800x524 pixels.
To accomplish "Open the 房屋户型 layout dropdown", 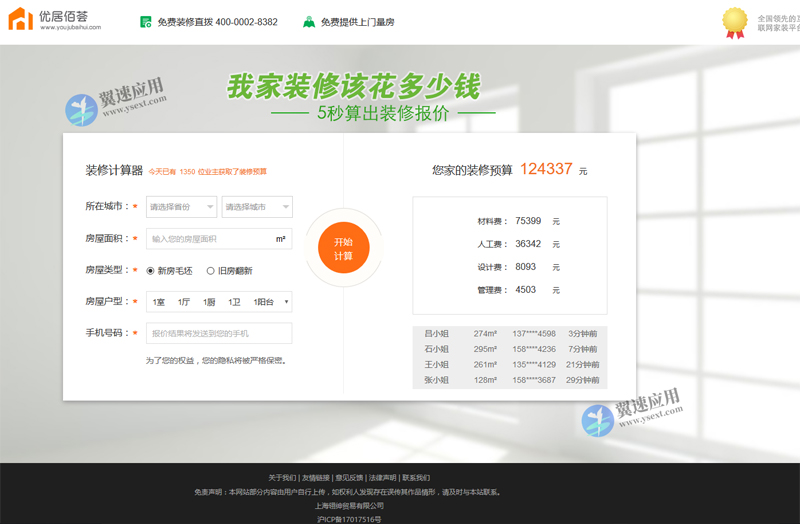I will click(x=219, y=302).
